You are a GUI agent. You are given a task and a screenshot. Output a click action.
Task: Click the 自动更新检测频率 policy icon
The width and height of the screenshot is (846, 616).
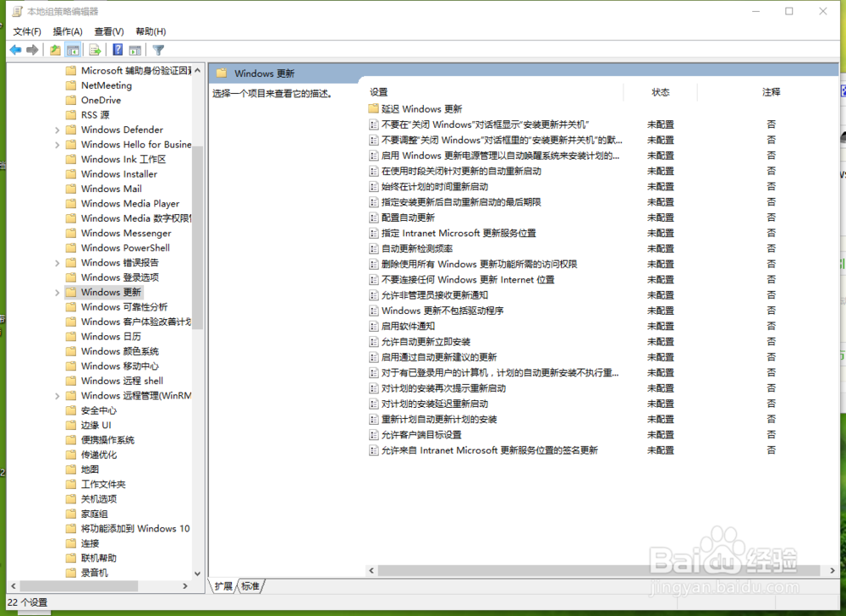coord(373,249)
